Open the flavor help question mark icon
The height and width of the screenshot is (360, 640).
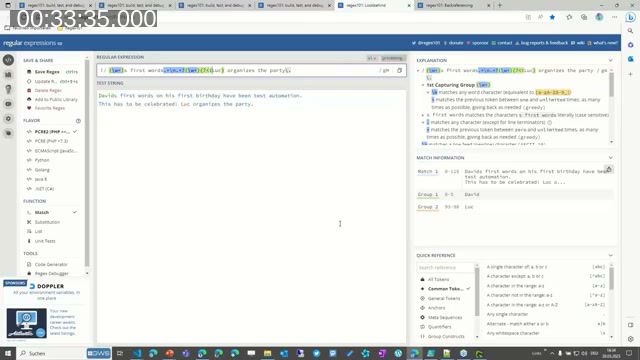[78, 121]
